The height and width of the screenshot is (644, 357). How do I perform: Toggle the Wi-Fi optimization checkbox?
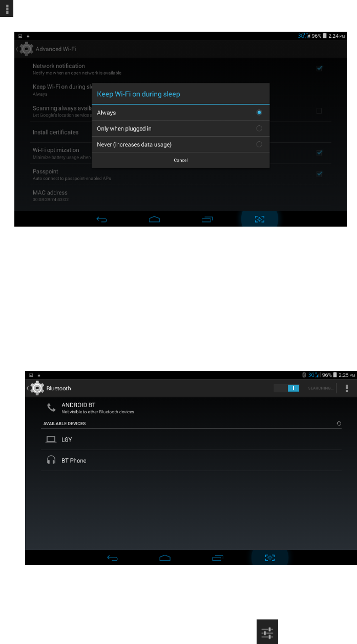(x=319, y=152)
